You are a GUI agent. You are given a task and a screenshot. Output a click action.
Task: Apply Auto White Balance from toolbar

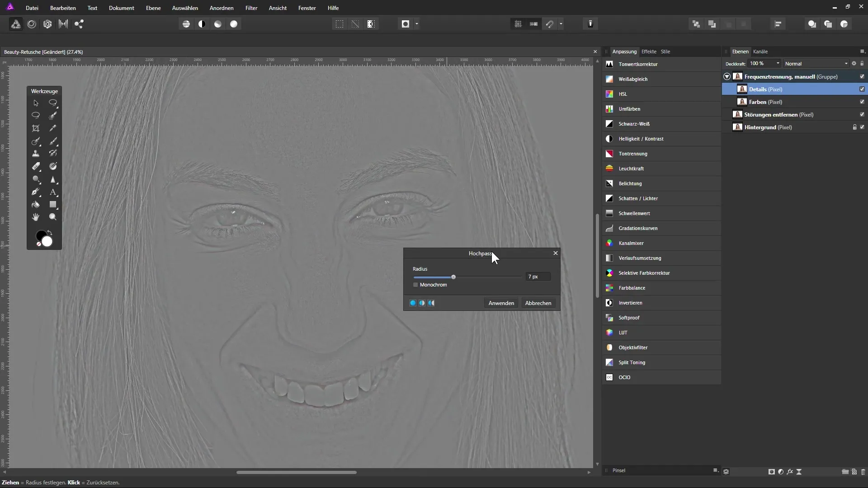pos(234,24)
